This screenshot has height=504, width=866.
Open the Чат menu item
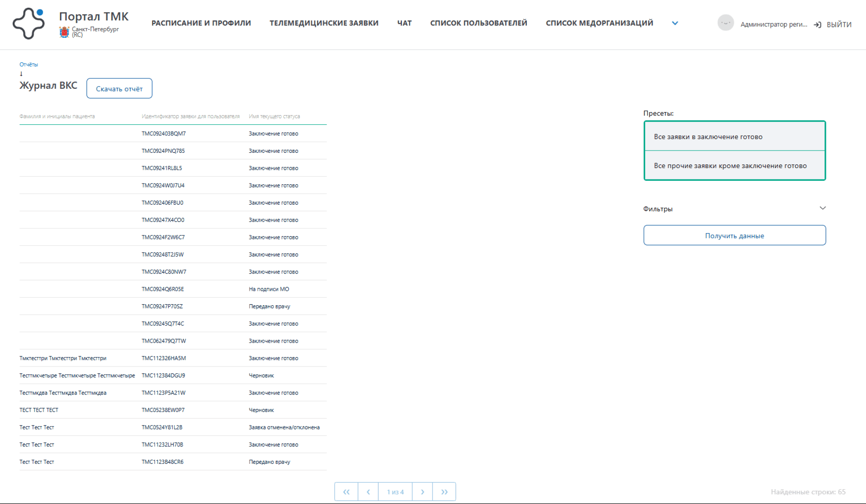[x=404, y=23]
